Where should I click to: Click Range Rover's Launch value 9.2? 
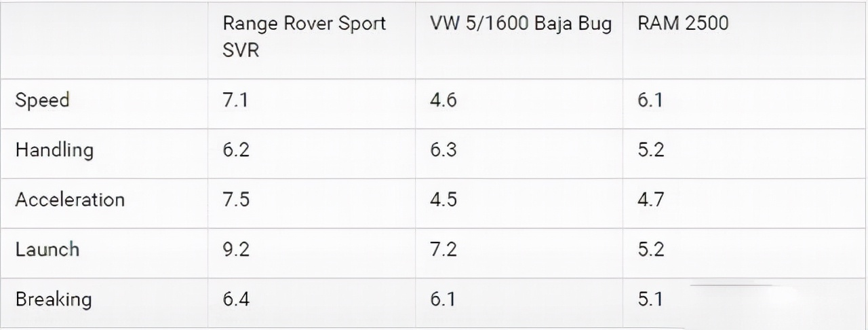click(236, 249)
